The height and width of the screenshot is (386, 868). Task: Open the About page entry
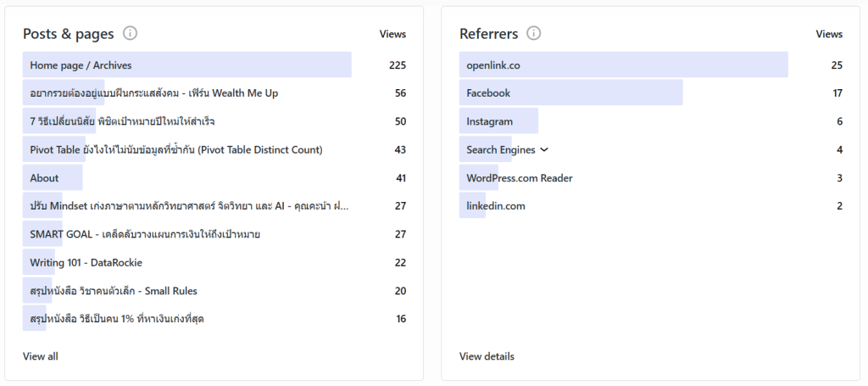click(44, 178)
